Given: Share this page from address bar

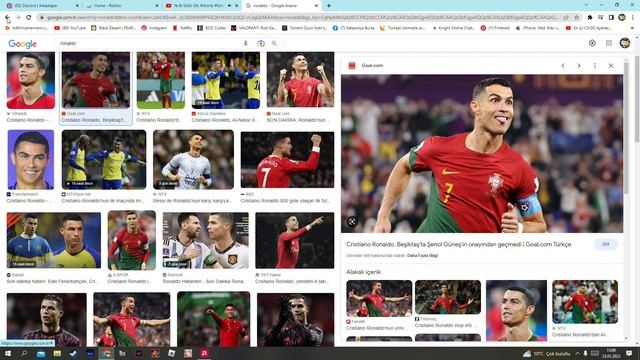Looking at the screenshot, I should 566,18.
